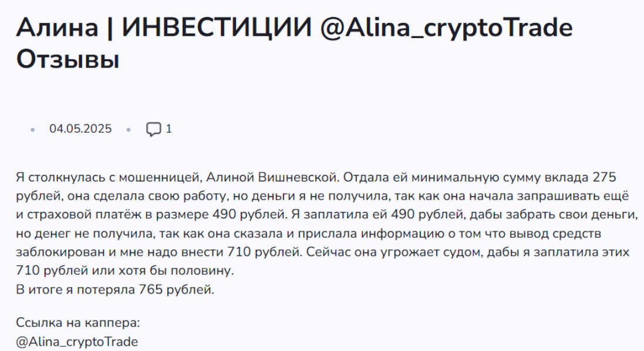Image resolution: width=644 pixels, height=351 pixels.
Task: Open the @Alina_cryptoTrade link below the review
Action: (77, 342)
